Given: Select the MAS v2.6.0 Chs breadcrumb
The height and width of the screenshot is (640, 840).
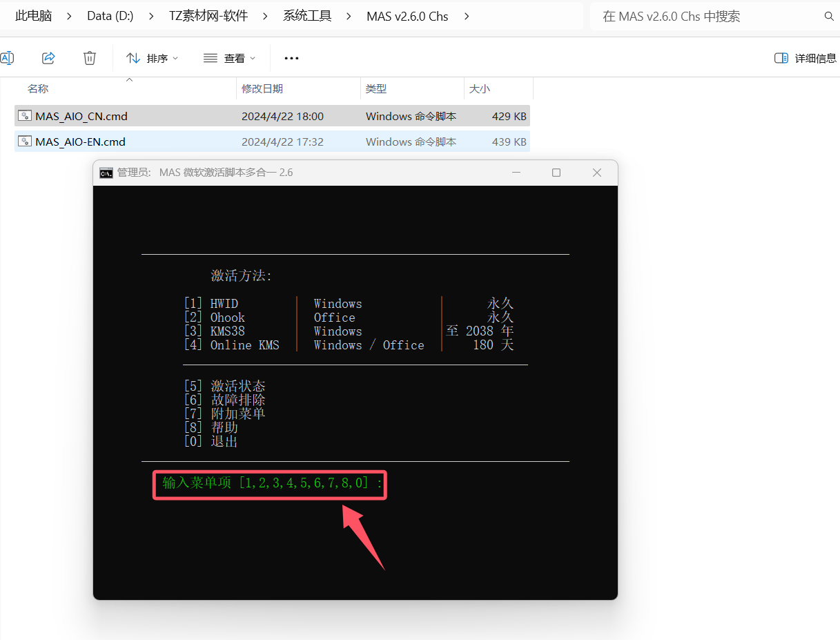Looking at the screenshot, I should (407, 17).
